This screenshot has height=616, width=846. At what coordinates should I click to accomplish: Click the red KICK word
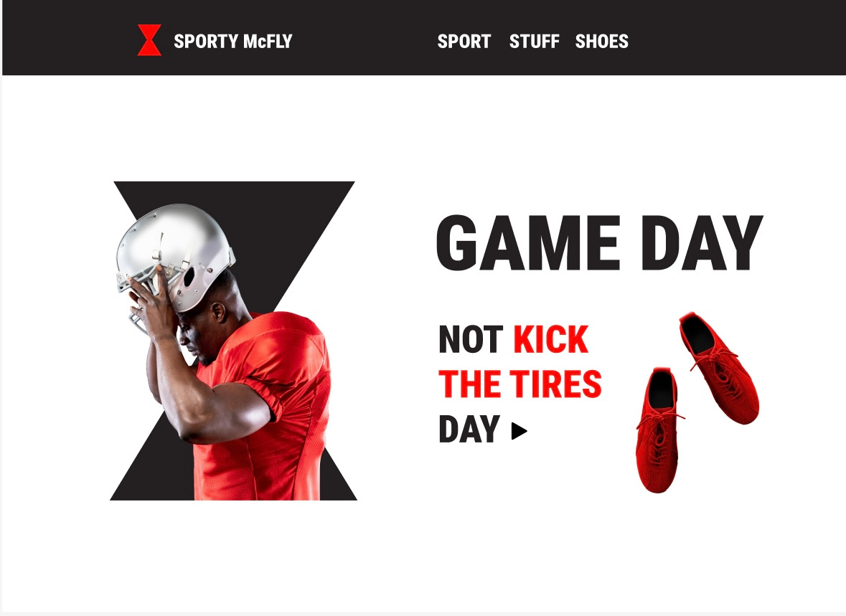[551, 339]
